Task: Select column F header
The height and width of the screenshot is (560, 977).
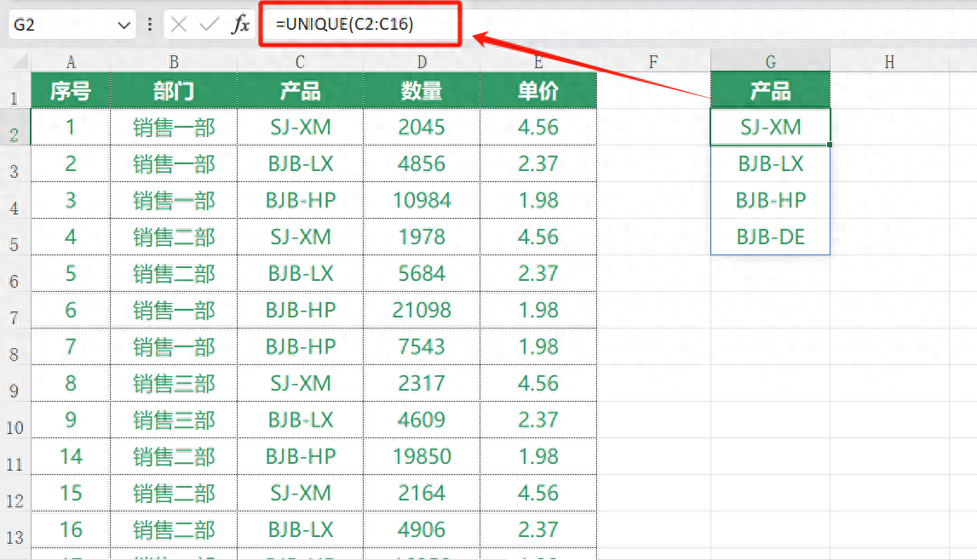Action: click(x=653, y=61)
